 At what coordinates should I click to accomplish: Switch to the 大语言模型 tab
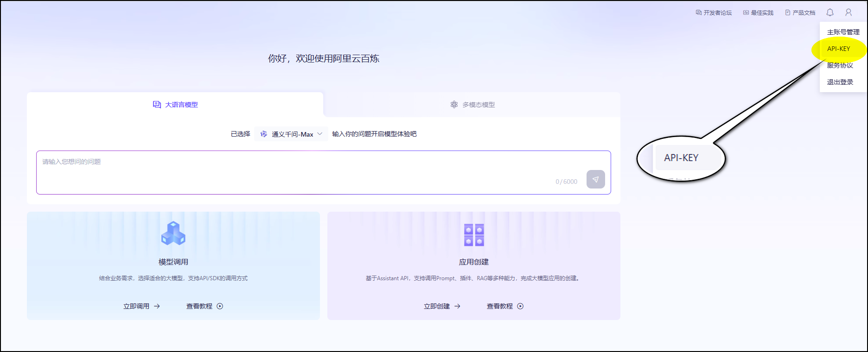[x=175, y=105]
